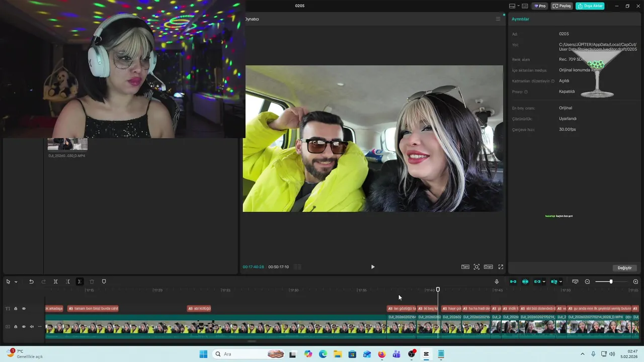Open the Windows Start menu
This screenshot has width=644, height=362.
click(203, 354)
